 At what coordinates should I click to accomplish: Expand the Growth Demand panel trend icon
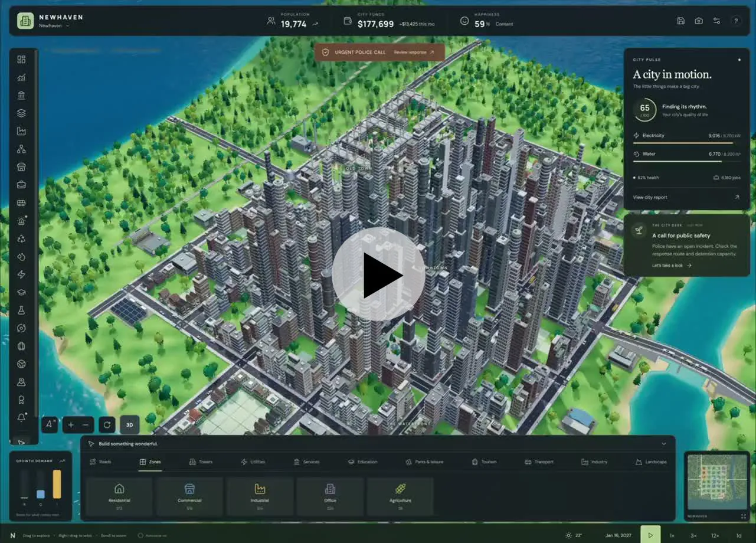click(62, 461)
